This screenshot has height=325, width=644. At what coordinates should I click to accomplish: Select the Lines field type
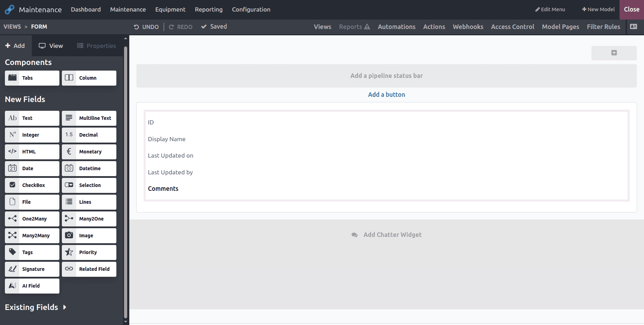coord(89,202)
